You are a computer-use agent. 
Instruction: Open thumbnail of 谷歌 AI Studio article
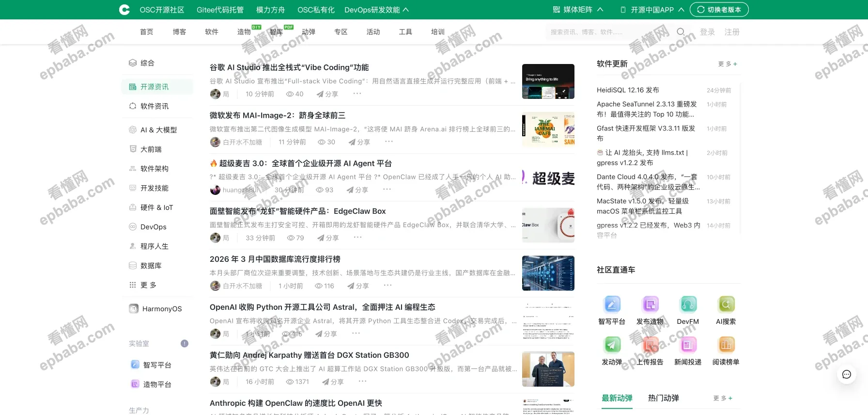[x=548, y=81]
